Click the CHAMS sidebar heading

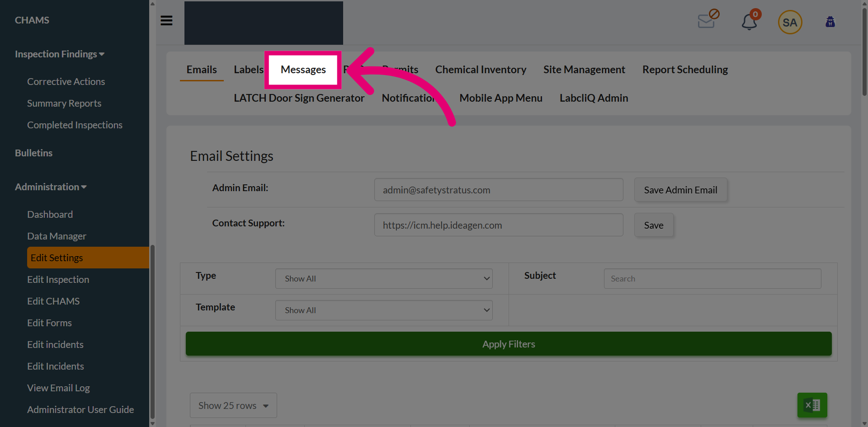tap(32, 20)
